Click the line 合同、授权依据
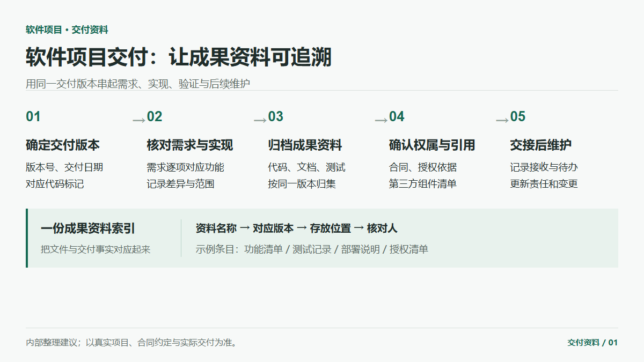 click(x=423, y=167)
